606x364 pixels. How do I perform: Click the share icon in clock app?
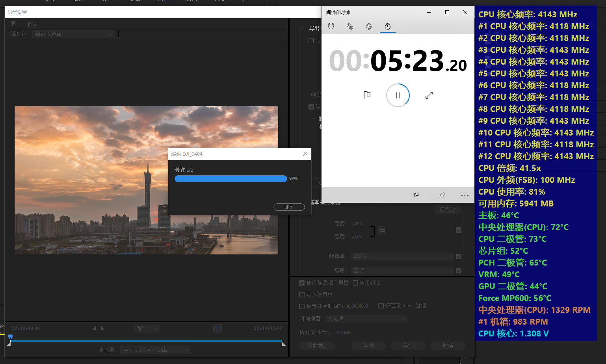(x=442, y=195)
